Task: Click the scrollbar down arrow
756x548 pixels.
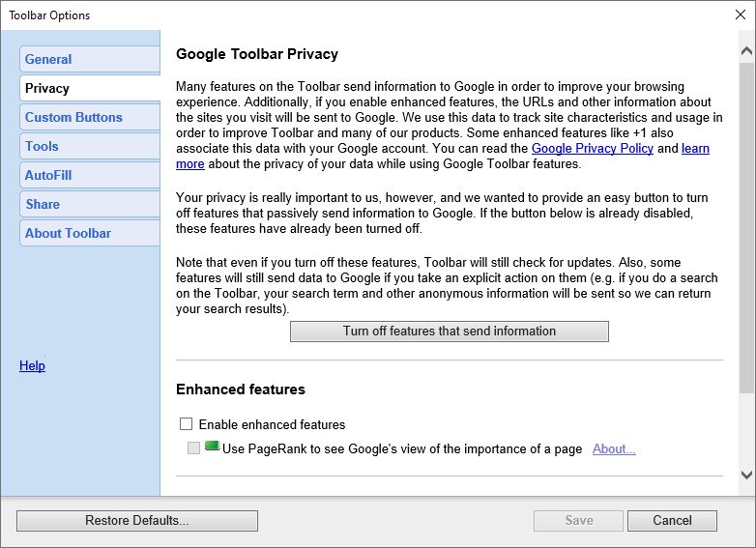Action: 746,475
